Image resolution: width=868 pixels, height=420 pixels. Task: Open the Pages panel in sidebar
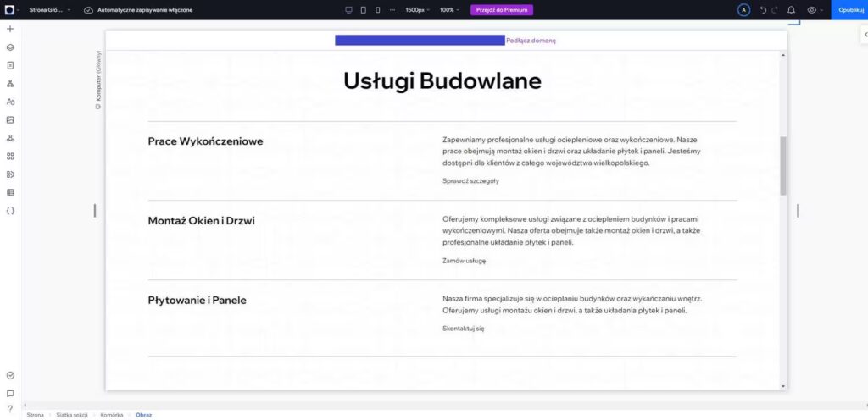tap(10, 65)
